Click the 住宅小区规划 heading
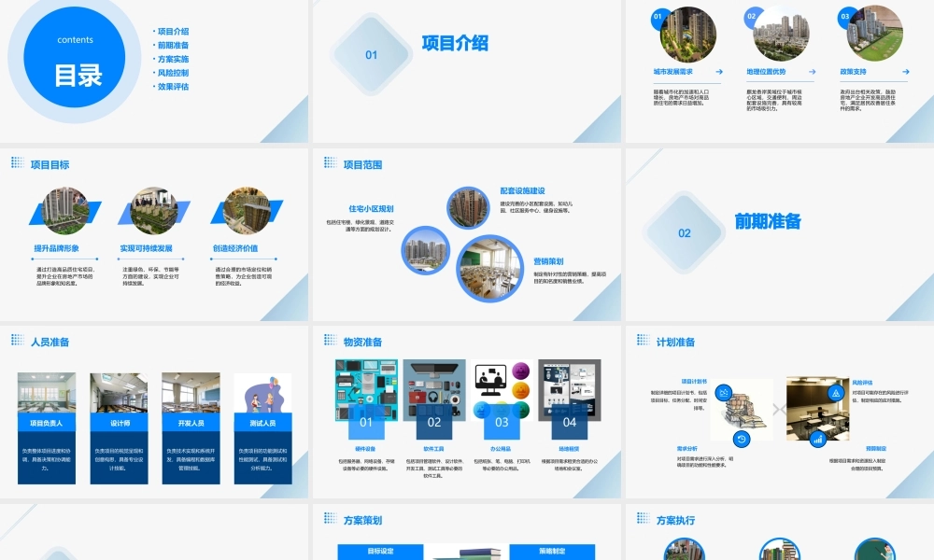This screenshot has width=934, height=560. tap(371, 209)
